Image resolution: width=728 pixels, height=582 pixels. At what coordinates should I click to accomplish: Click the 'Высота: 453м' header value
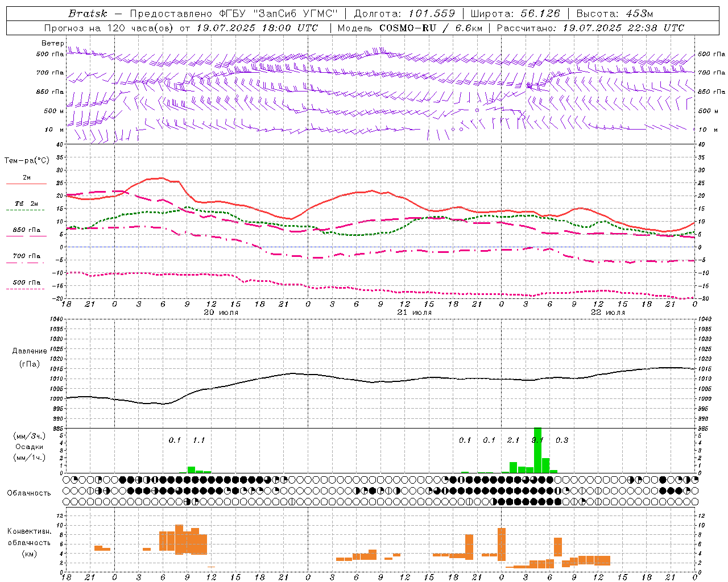coord(615,14)
